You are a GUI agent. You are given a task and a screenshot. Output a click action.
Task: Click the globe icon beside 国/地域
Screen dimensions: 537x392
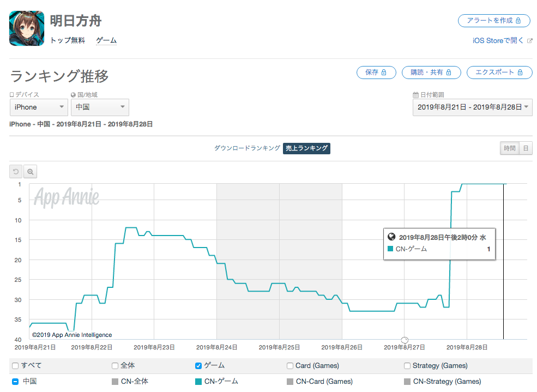tap(73, 95)
